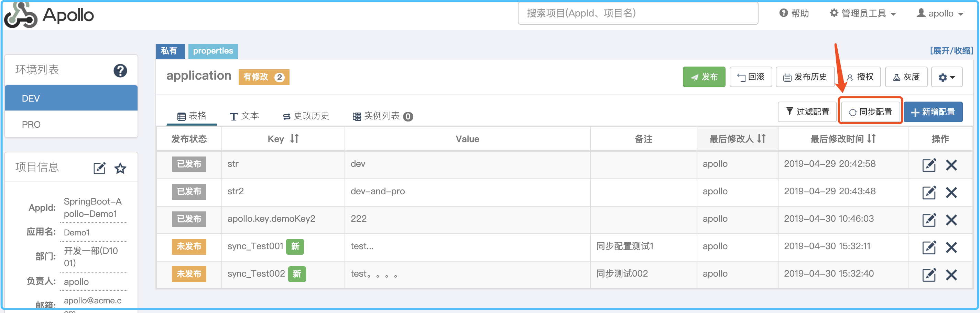
Task: Select the 文本 text view tab
Action: tap(244, 116)
